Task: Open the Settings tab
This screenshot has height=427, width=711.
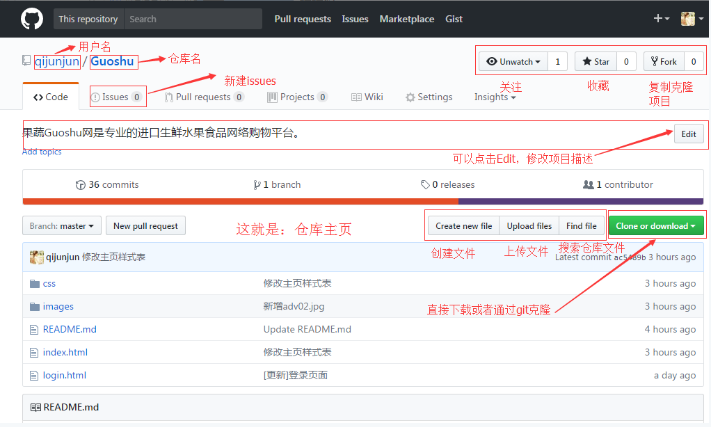Action: click(429, 97)
